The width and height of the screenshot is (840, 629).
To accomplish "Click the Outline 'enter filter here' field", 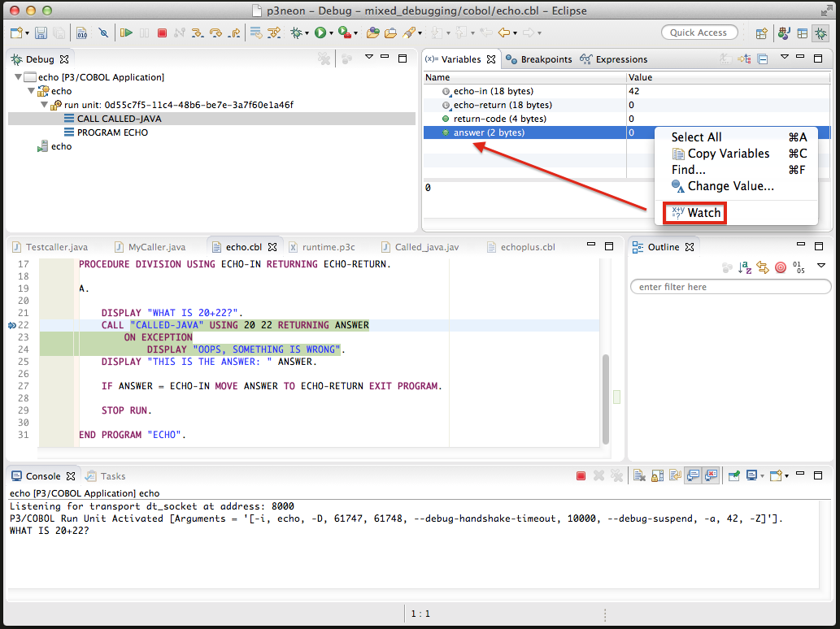I will (730, 287).
